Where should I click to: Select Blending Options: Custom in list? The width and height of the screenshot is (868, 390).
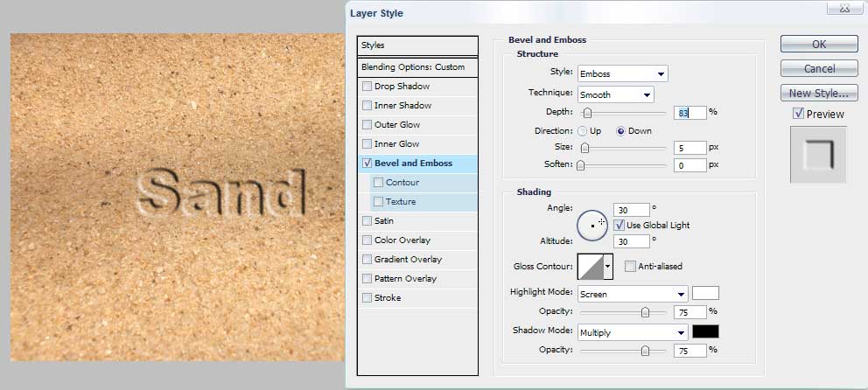(x=418, y=67)
